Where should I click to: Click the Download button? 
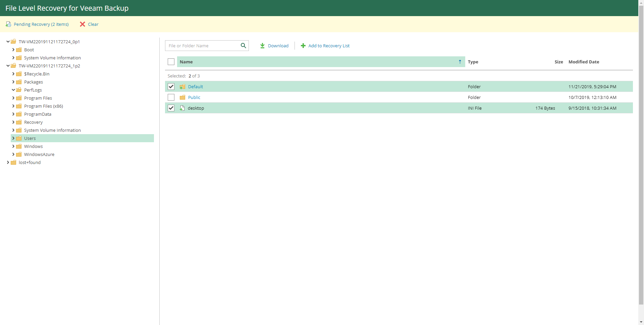[274, 46]
